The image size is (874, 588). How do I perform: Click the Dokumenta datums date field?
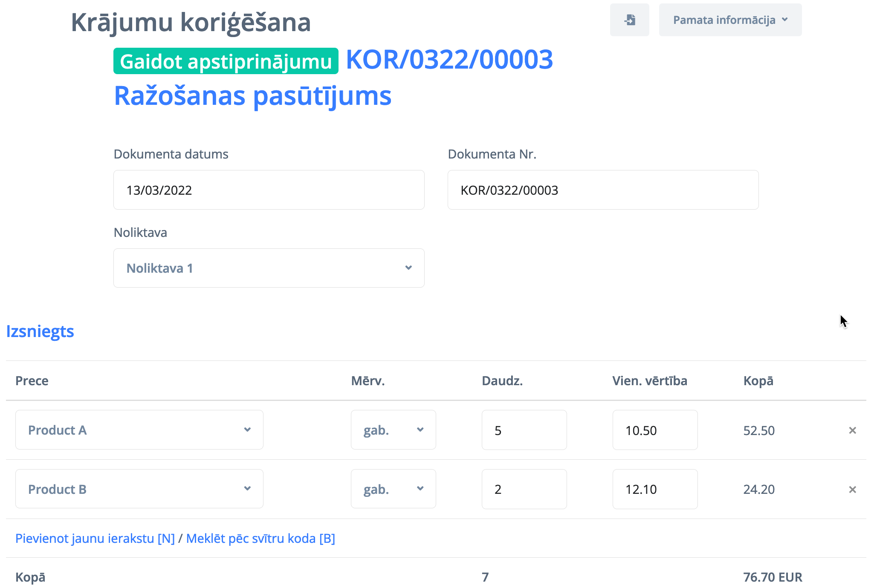[x=269, y=190]
